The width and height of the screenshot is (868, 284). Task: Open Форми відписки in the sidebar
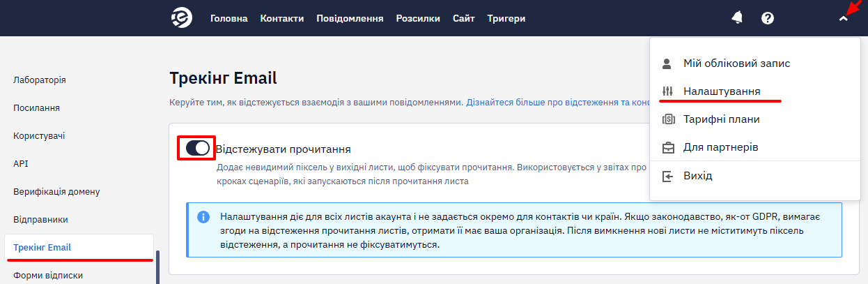(48, 275)
